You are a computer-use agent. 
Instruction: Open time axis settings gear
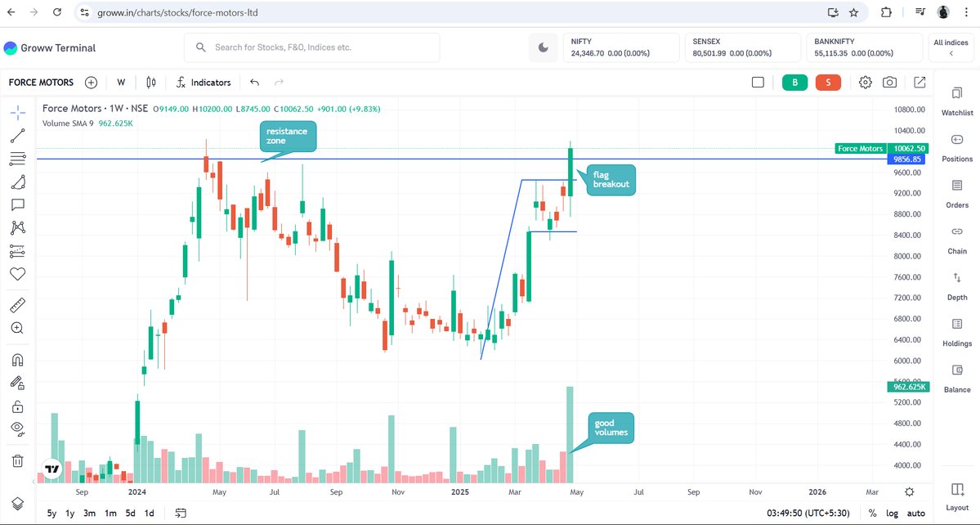(910, 491)
